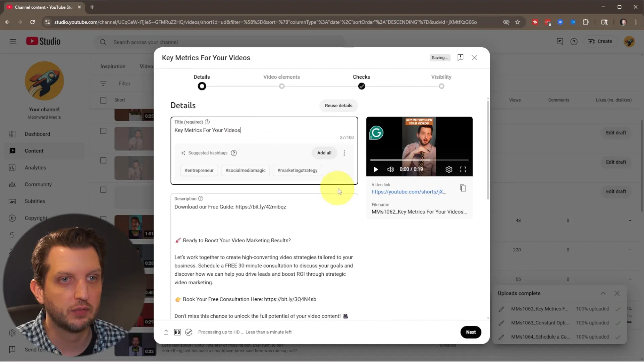Collapse the Uploads complete panel
This screenshot has width=644, height=362.
click(603, 293)
